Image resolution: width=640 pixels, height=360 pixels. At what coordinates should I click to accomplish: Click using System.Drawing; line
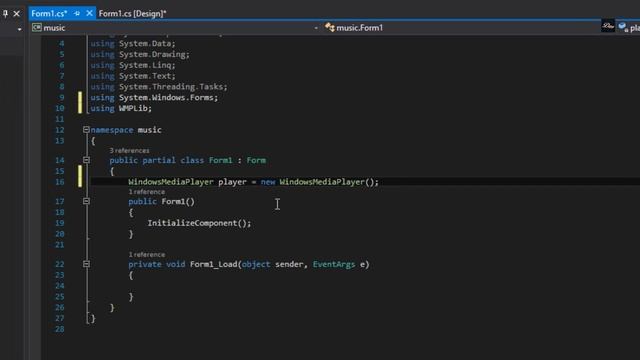click(140, 54)
